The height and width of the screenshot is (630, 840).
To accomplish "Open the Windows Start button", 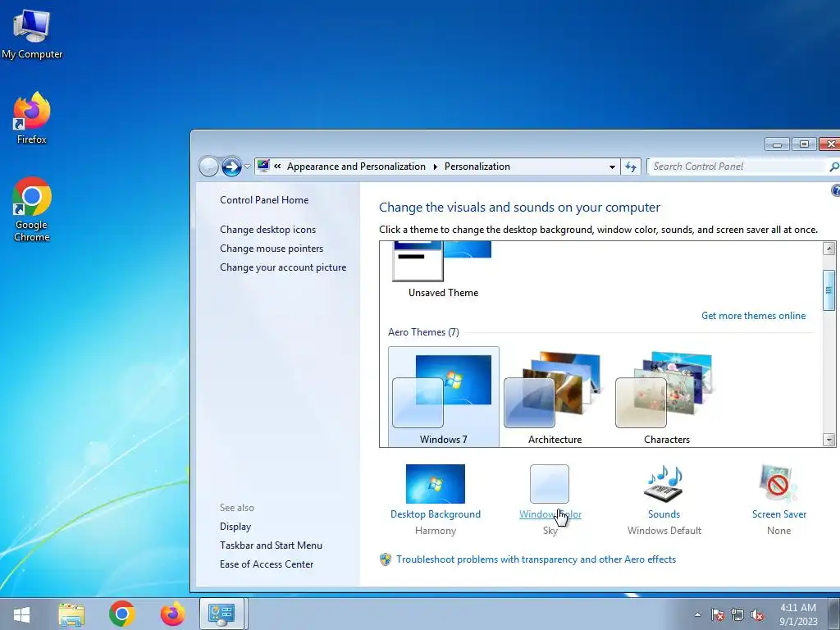I will (22, 614).
